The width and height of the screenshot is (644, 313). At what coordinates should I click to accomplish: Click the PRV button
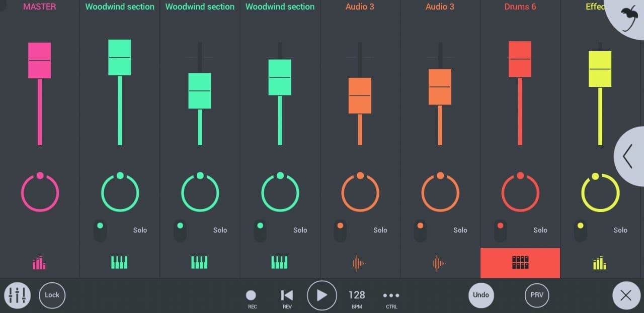pos(537,295)
